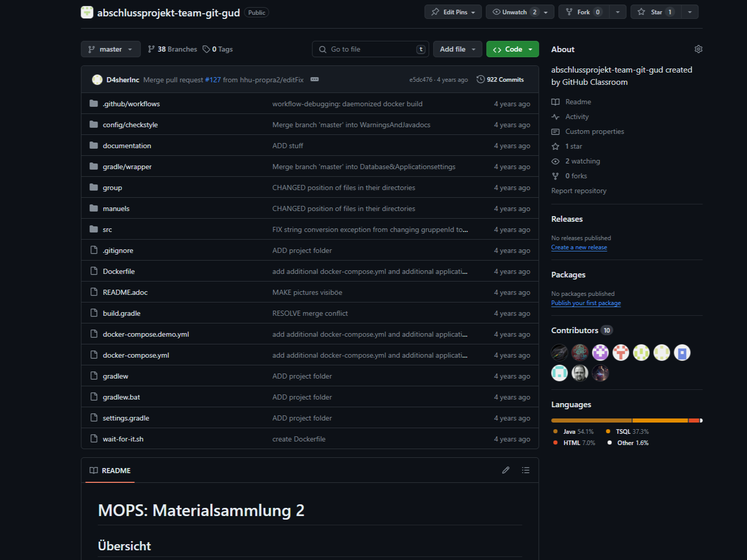The height and width of the screenshot is (560, 747).
Task: Open commit hash e5dc476
Action: (421, 80)
